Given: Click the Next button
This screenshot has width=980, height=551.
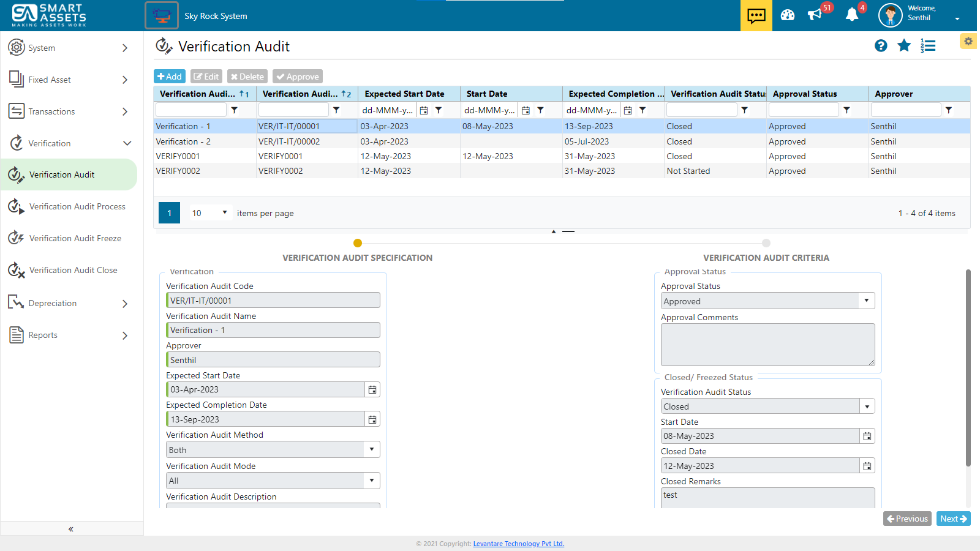Looking at the screenshot, I should (x=953, y=519).
